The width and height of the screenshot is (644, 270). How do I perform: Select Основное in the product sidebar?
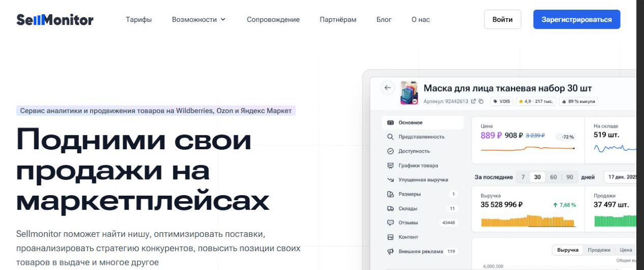pyautogui.click(x=423, y=123)
